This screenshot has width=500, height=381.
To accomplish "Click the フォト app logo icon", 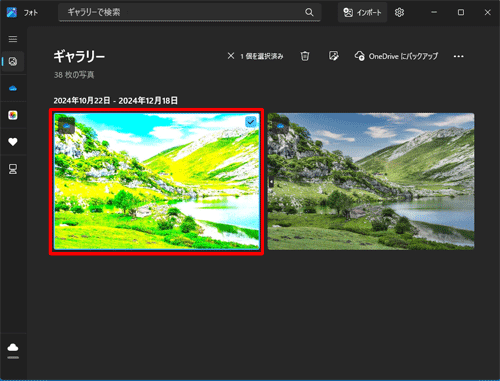I will click(x=12, y=13).
